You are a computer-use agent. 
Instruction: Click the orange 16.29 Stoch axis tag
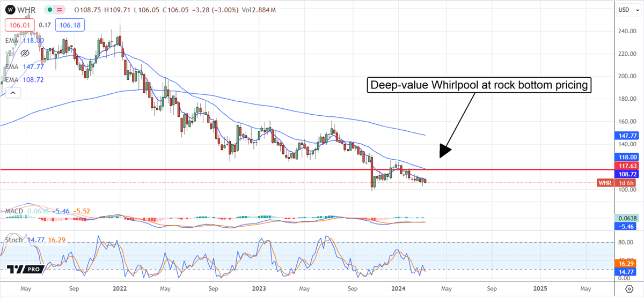[x=625, y=264]
